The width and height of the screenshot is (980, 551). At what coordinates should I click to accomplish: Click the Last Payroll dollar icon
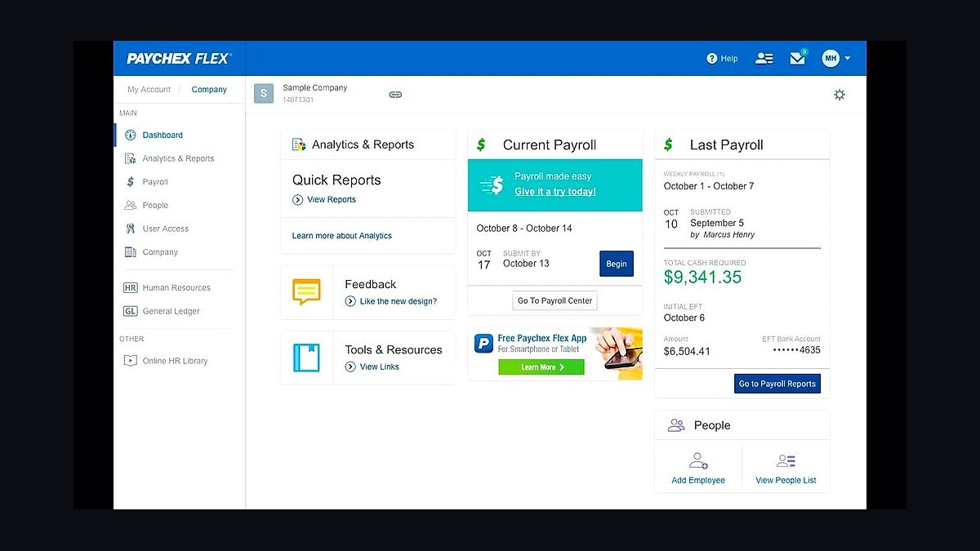click(x=668, y=144)
